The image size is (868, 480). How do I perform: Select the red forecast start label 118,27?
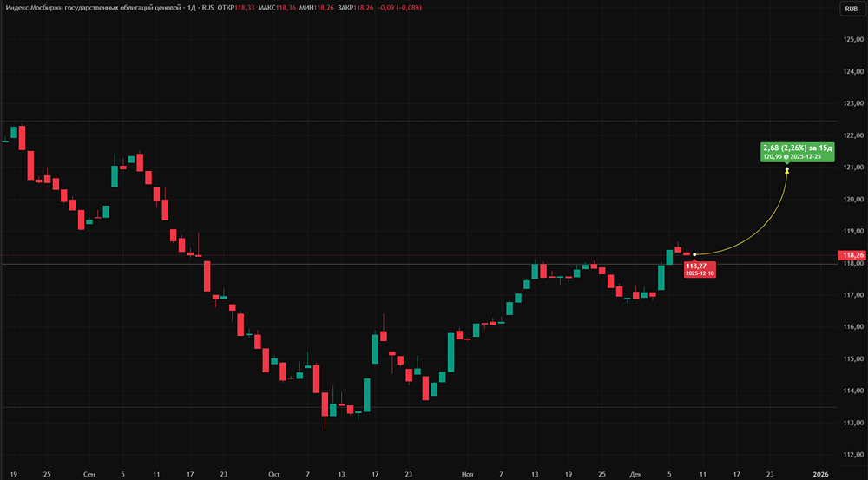[700, 270]
